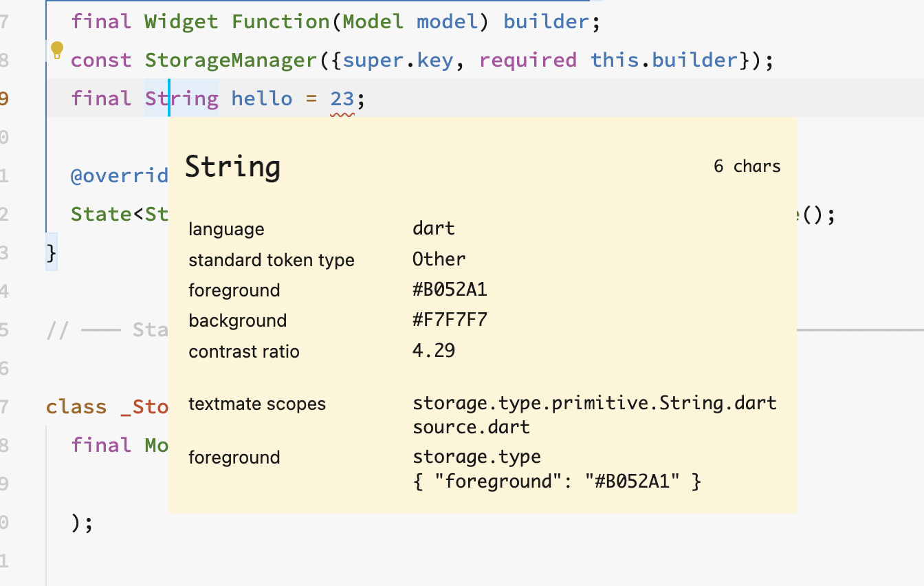Click the 6 chars label in the hover

[x=747, y=166]
